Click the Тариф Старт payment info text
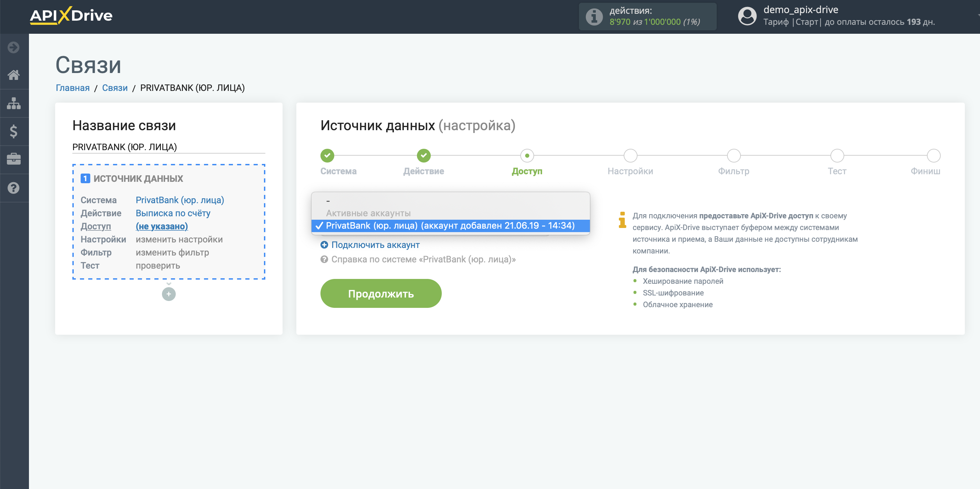The height and width of the screenshot is (489, 980). tap(849, 22)
